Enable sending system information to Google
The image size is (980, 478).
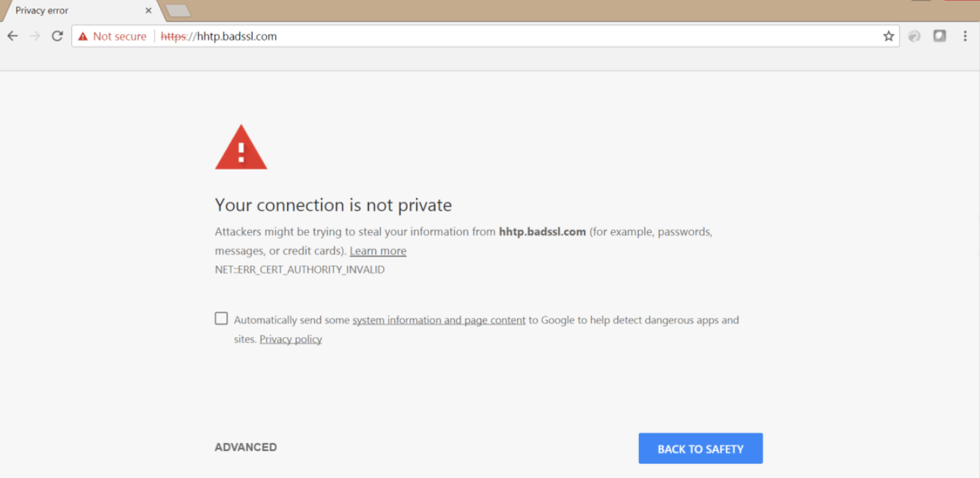[221, 318]
